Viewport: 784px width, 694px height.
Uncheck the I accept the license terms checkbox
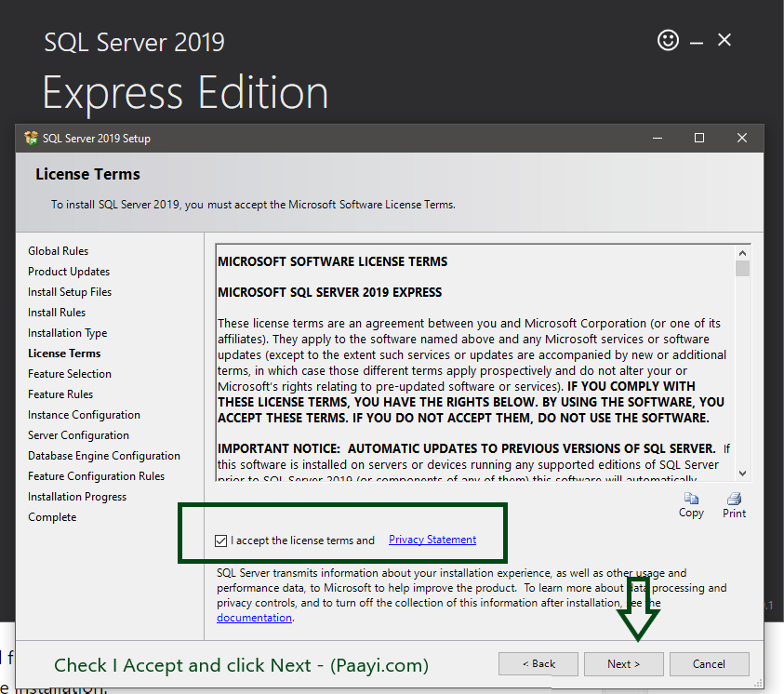pos(221,540)
